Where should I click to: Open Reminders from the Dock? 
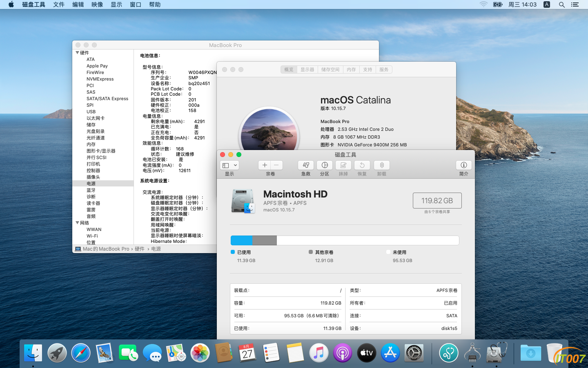click(x=271, y=352)
